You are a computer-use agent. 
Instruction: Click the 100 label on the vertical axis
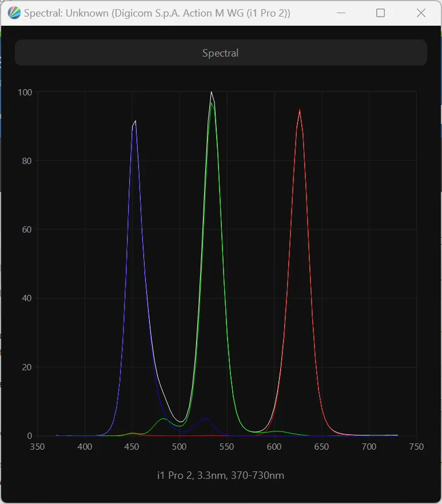(x=25, y=92)
